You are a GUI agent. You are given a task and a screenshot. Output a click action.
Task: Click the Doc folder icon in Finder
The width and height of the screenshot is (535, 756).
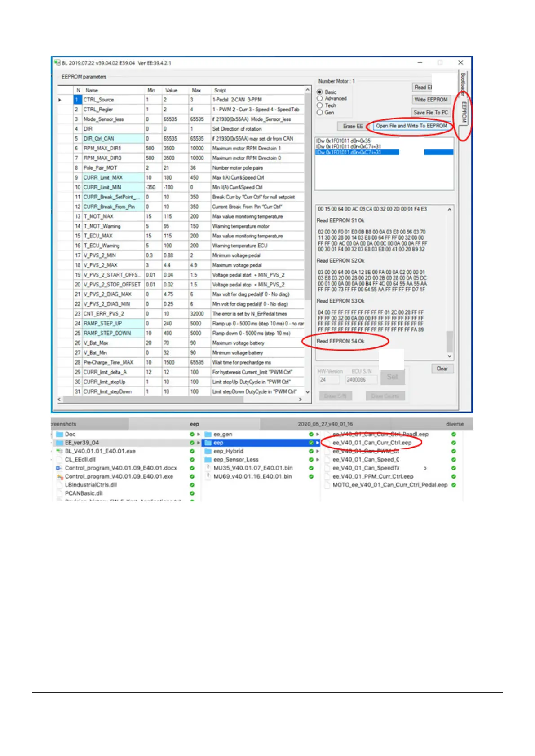click(x=59, y=435)
